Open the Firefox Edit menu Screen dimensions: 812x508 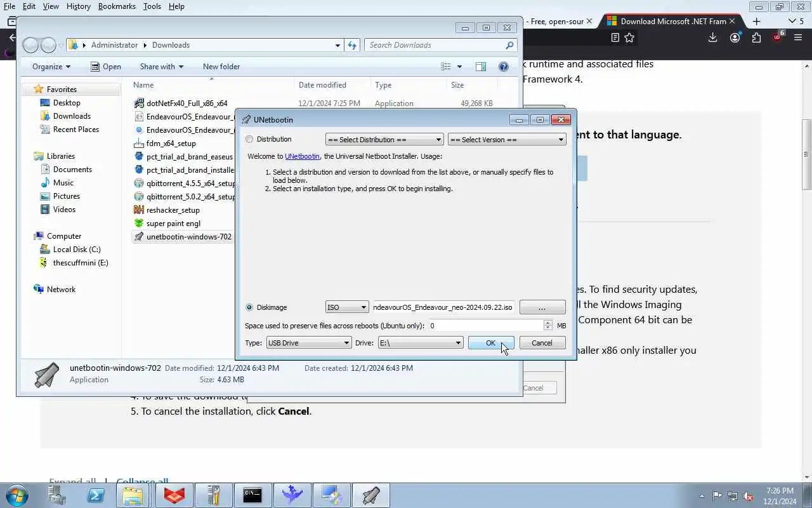pyautogui.click(x=29, y=6)
